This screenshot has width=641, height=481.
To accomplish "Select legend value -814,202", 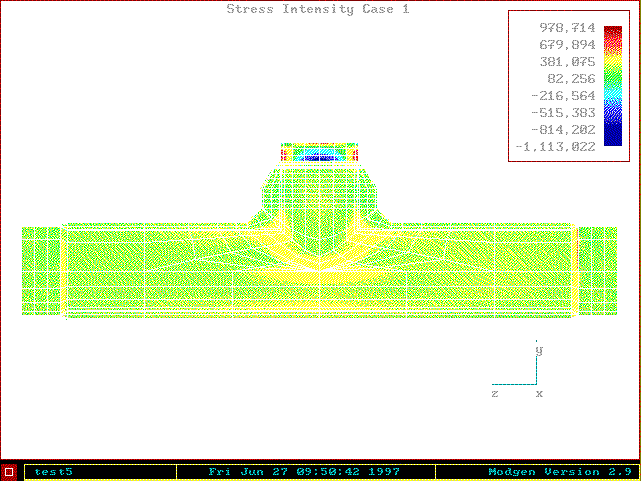I will tap(563, 130).
